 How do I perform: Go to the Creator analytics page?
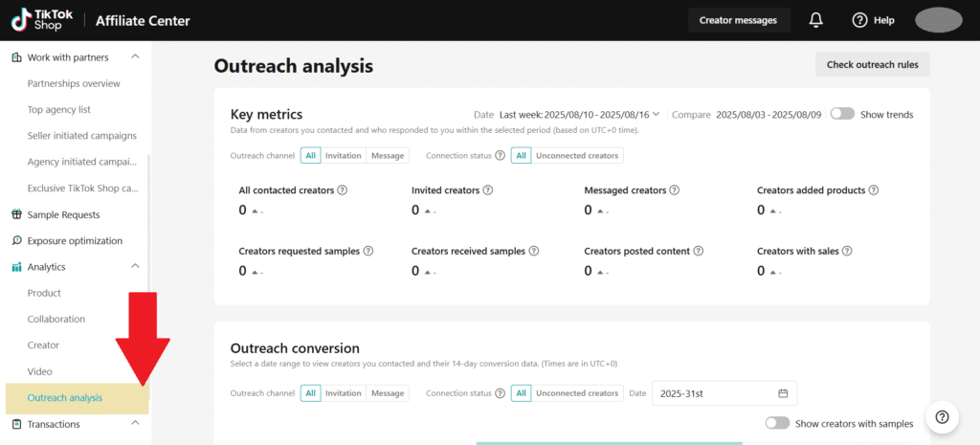[43, 345]
